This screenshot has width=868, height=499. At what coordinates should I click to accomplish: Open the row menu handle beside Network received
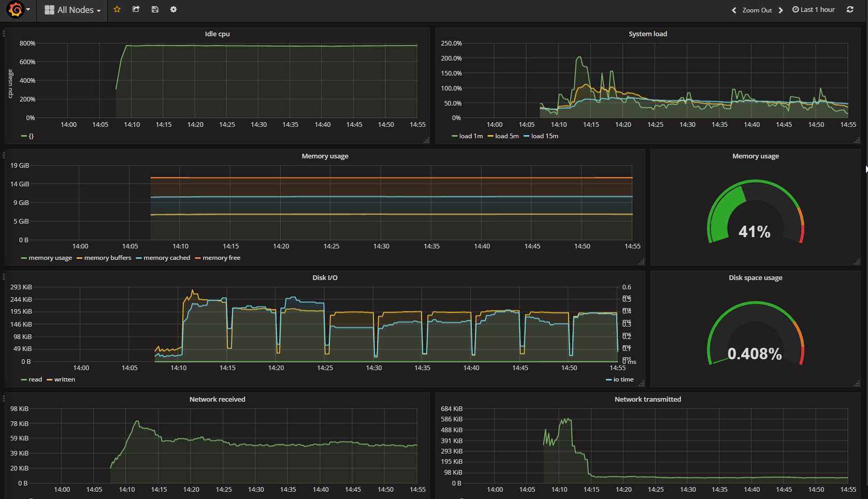(x=4, y=398)
